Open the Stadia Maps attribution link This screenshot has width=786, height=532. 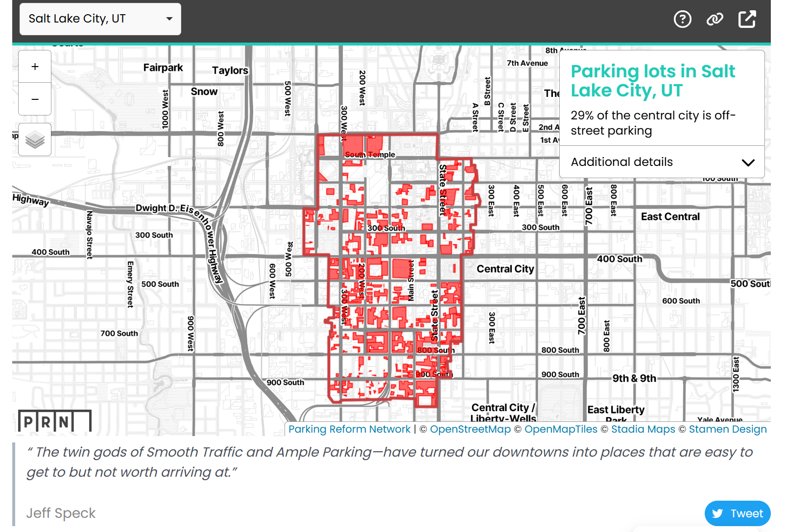(x=643, y=429)
